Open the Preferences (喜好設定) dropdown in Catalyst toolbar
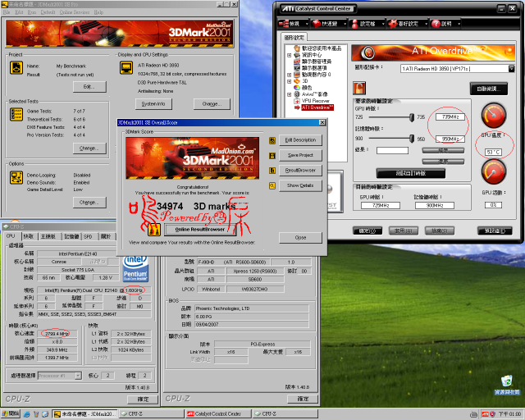Viewport: 525px width, 420px height. [x=408, y=24]
